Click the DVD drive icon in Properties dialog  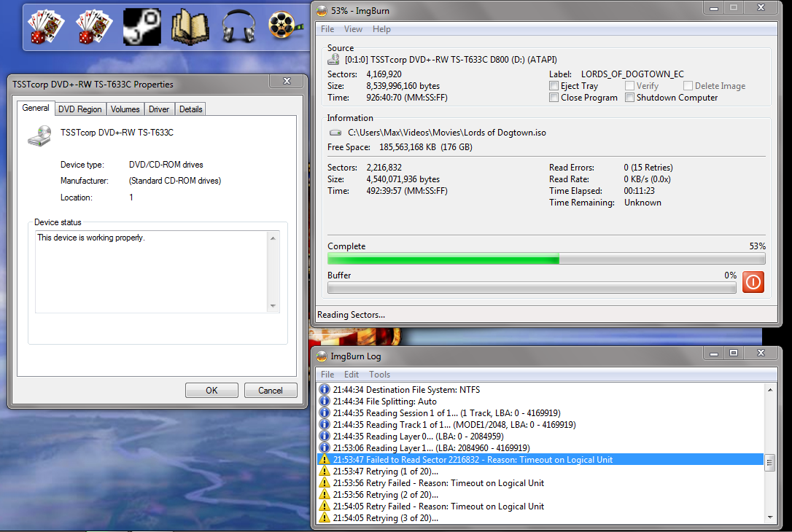point(40,136)
